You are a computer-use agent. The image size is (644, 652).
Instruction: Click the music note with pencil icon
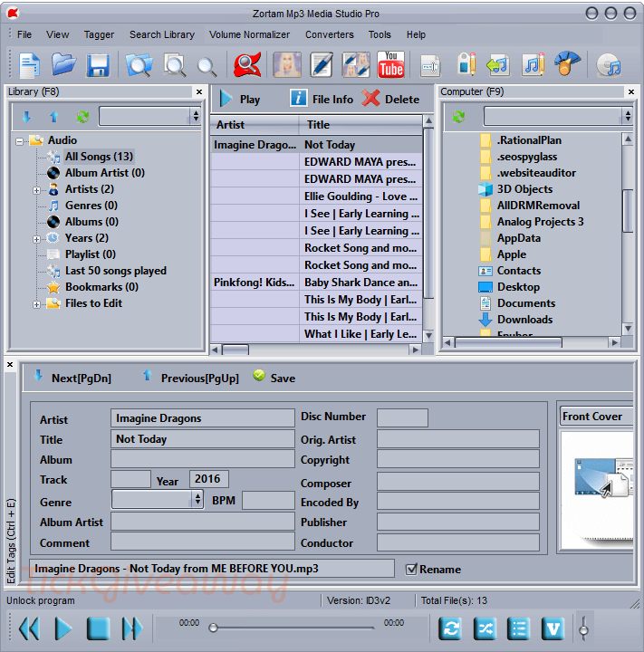(533, 64)
